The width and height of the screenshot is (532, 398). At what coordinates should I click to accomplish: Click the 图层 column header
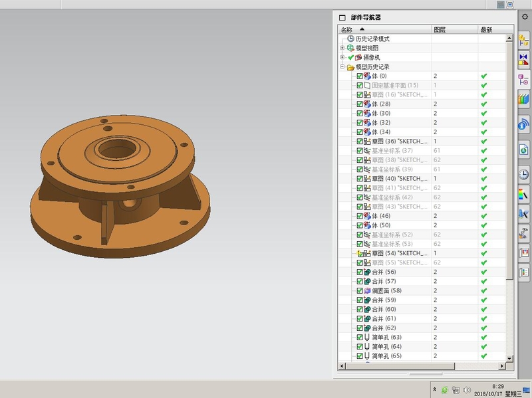tap(455, 29)
